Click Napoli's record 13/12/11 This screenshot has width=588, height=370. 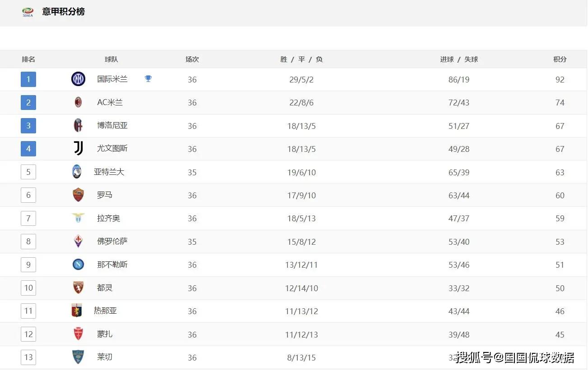tap(301, 265)
